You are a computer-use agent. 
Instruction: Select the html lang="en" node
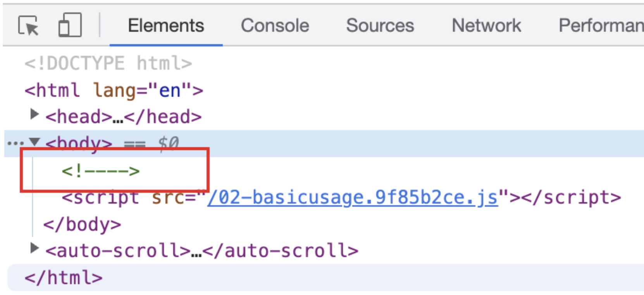pos(114,90)
